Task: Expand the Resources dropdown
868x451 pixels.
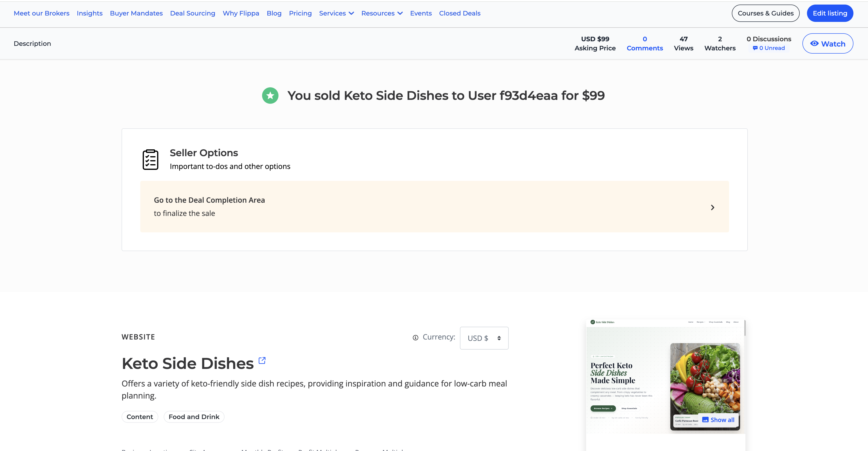Action: coord(381,13)
